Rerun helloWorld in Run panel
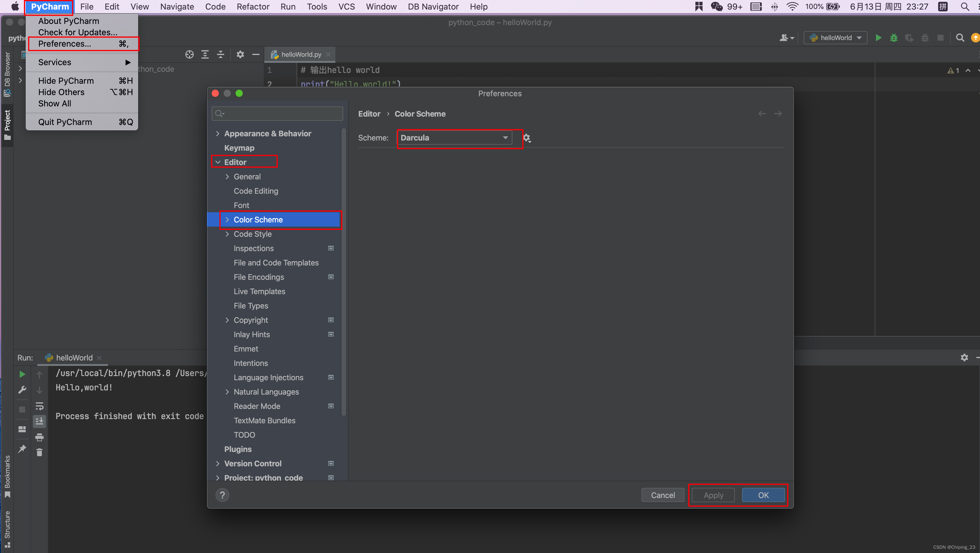The width and height of the screenshot is (980, 553). [x=22, y=374]
